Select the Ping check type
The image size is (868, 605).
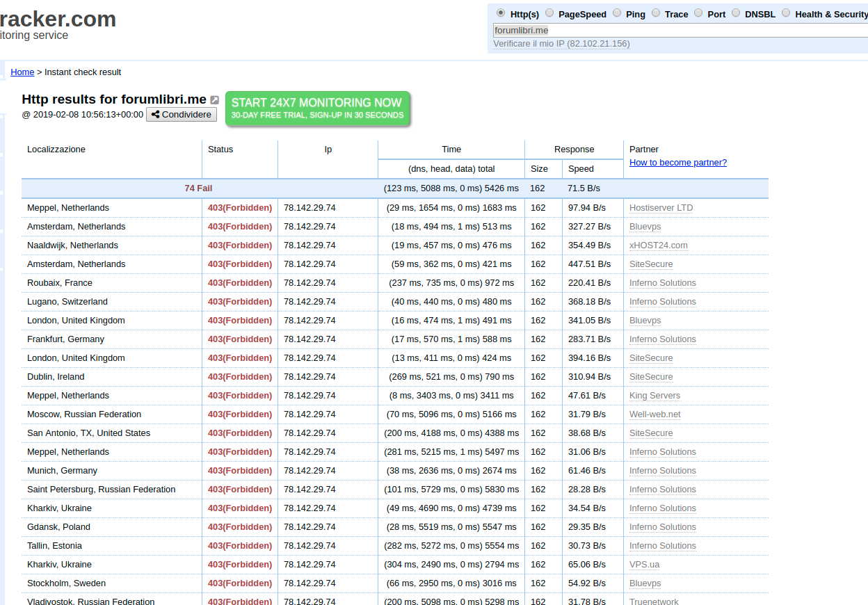(617, 13)
